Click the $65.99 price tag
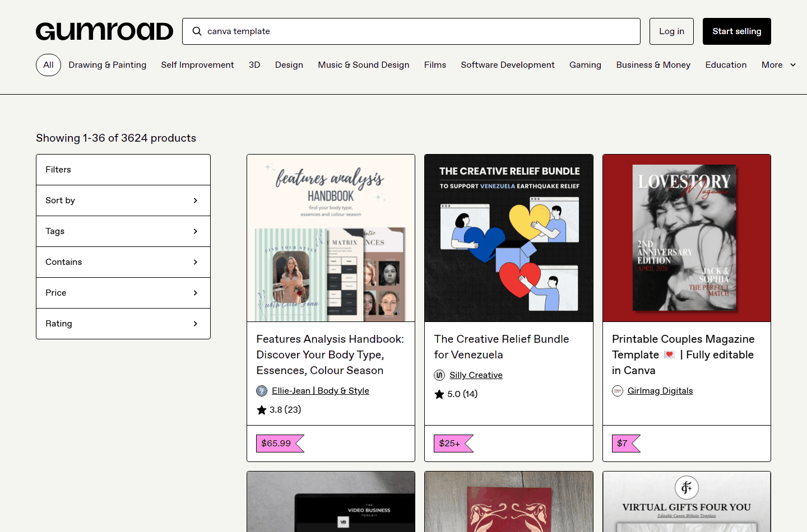The image size is (807, 532). 280,444
